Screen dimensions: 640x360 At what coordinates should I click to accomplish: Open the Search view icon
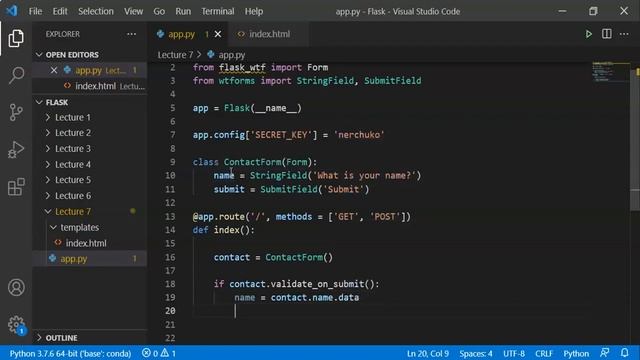[x=16, y=75]
